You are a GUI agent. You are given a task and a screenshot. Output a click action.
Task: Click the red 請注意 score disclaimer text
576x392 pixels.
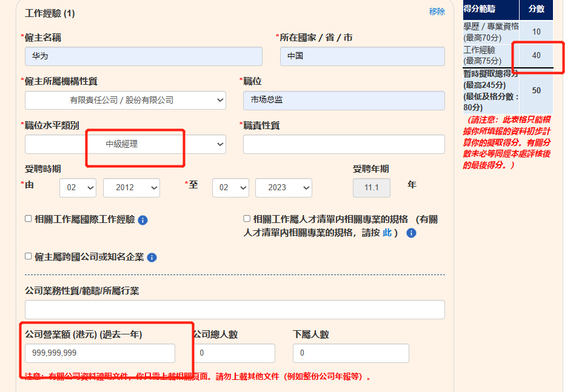point(507,142)
